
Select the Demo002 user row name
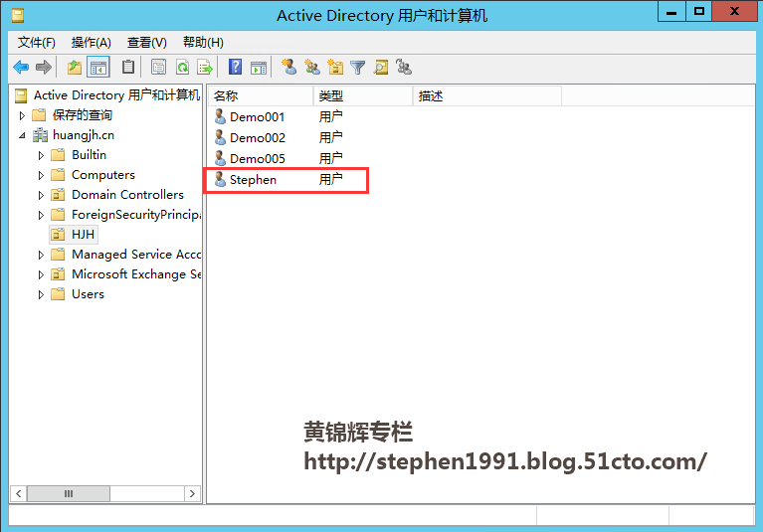(258, 137)
